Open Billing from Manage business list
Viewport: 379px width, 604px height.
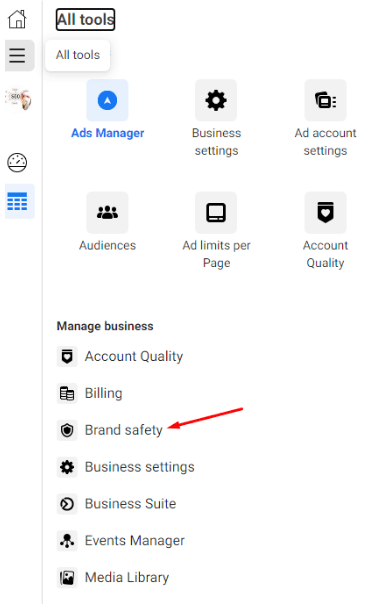point(90,393)
